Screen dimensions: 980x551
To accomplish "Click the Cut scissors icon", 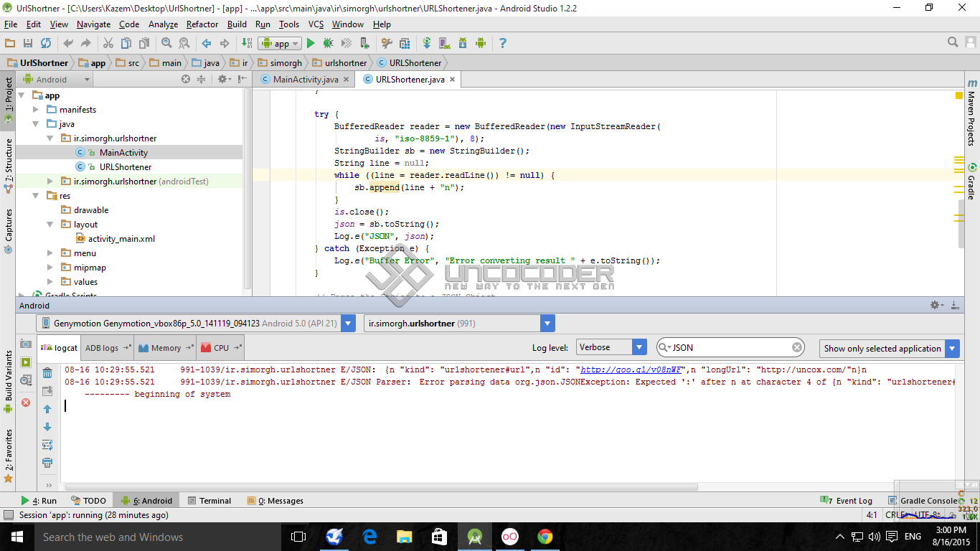I will click(108, 43).
